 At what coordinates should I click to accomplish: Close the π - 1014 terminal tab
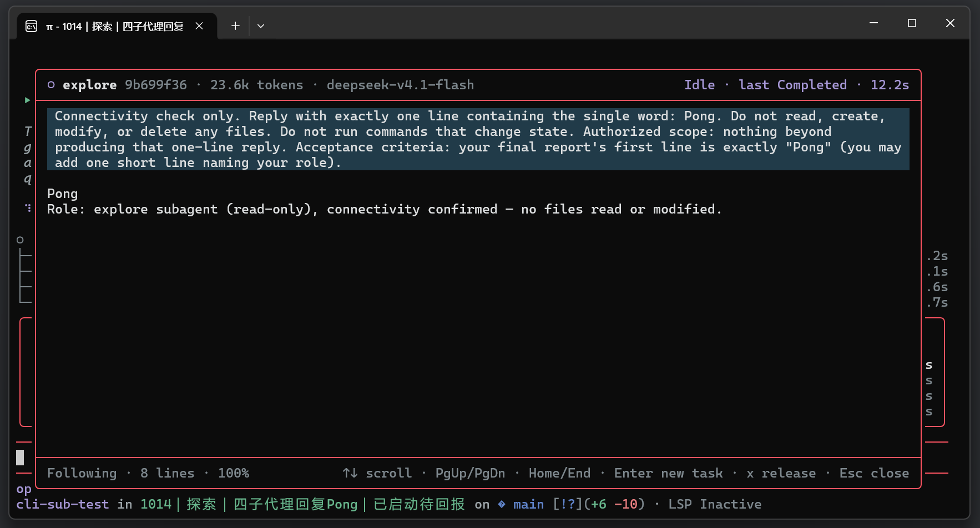click(199, 26)
